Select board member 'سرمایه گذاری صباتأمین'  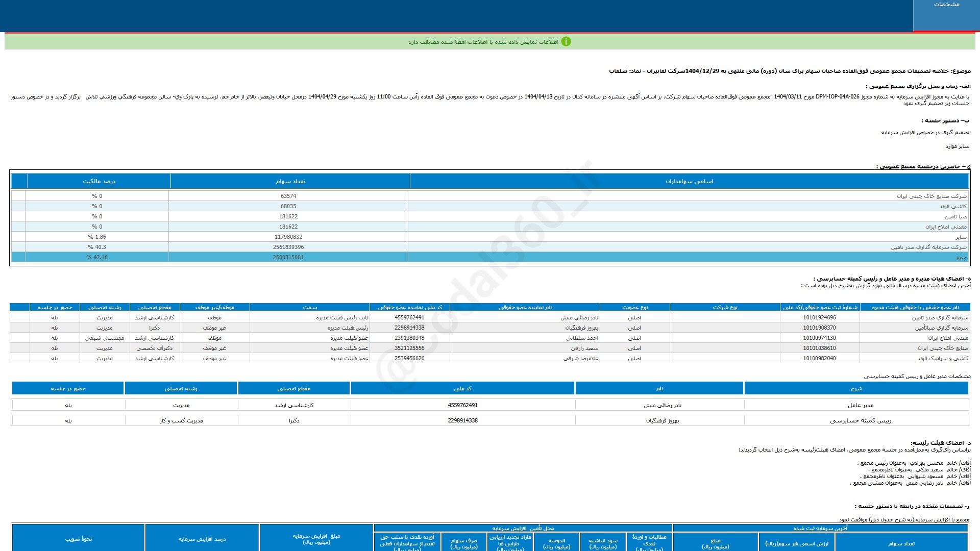point(941,328)
